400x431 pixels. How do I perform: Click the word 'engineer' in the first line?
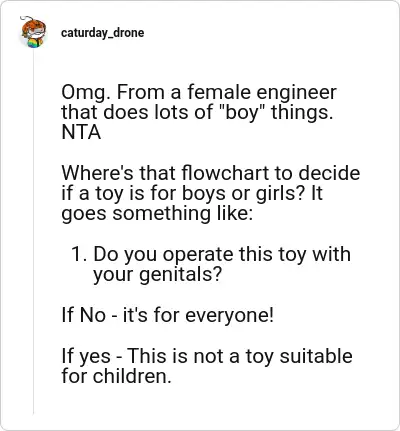tap(296, 93)
